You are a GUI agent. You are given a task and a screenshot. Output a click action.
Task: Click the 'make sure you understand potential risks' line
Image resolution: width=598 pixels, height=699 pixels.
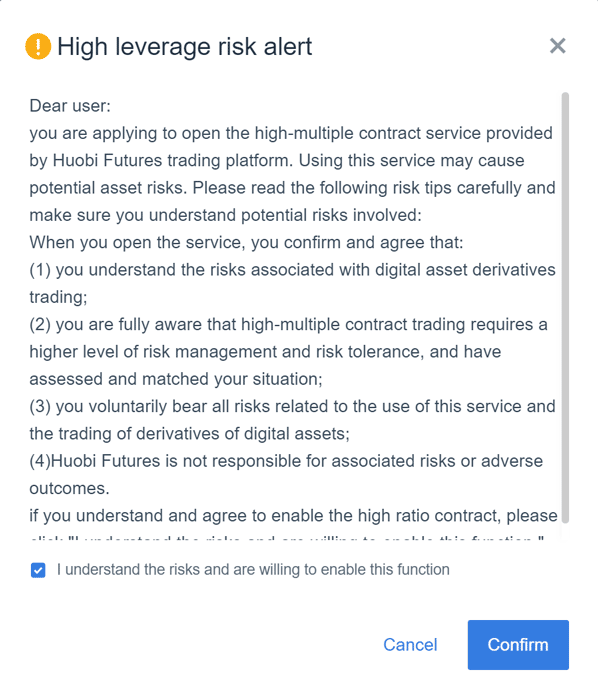click(226, 215)
